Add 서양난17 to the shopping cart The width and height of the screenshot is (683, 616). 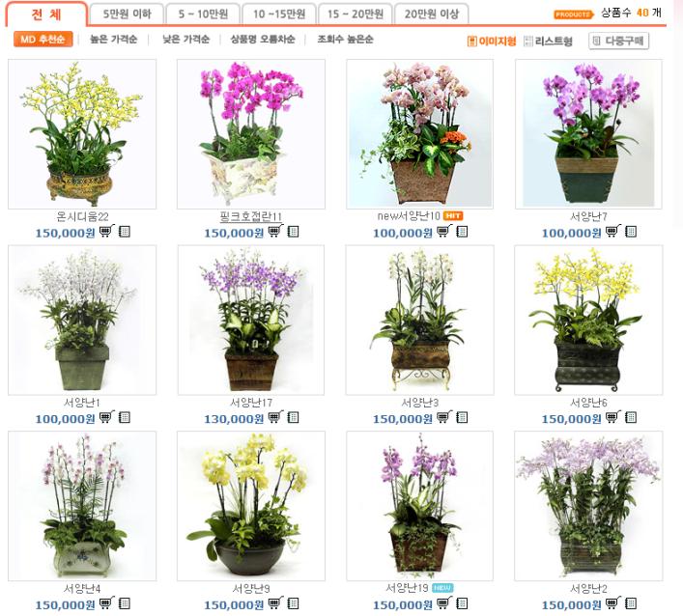tap(275, 416)
